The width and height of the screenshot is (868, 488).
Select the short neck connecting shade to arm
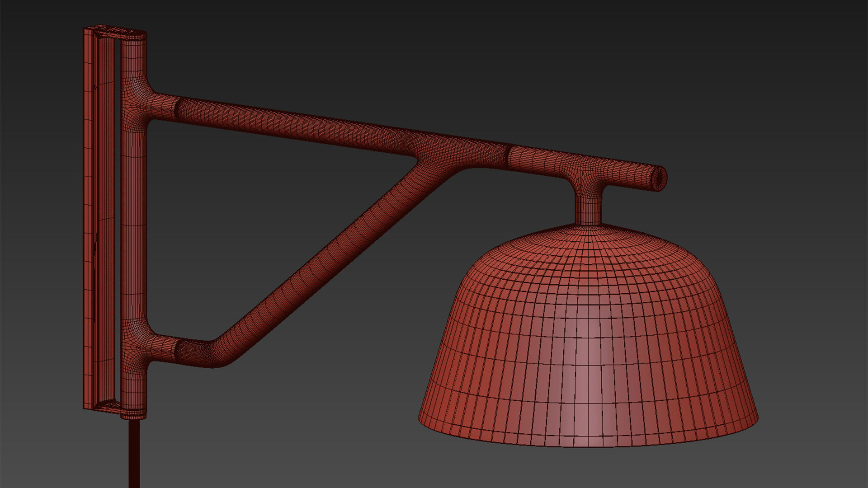pyautogui.click(x=588, y=209)
